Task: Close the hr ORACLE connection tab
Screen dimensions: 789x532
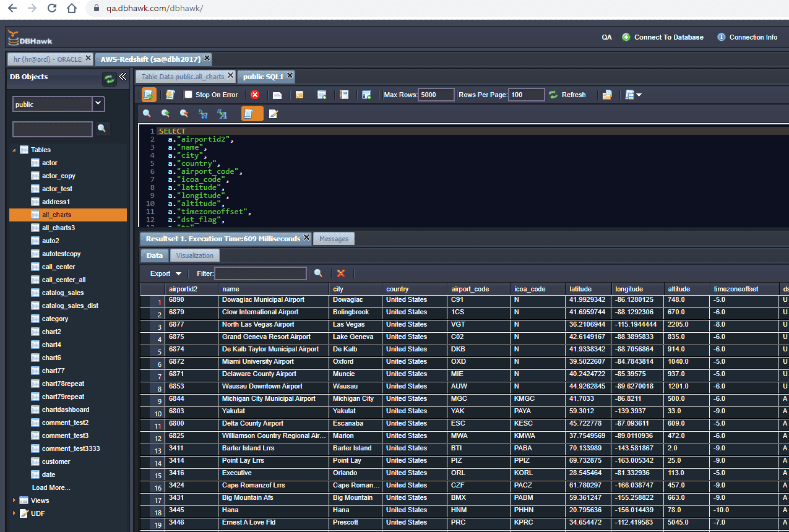Action: click(x=88, y=59)
